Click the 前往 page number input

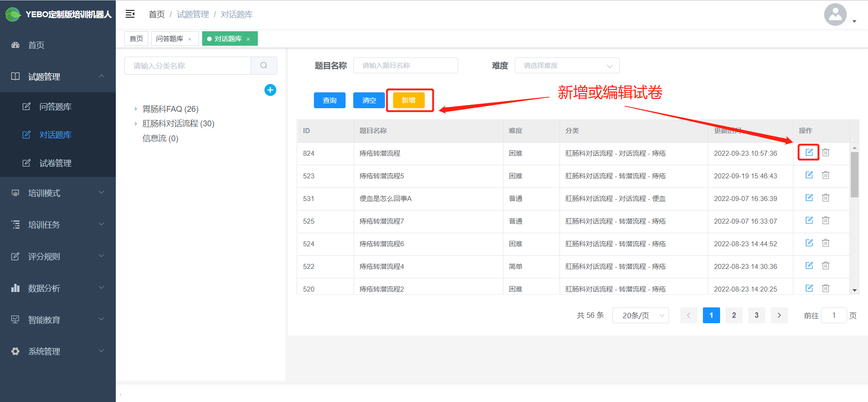[834, 315]
